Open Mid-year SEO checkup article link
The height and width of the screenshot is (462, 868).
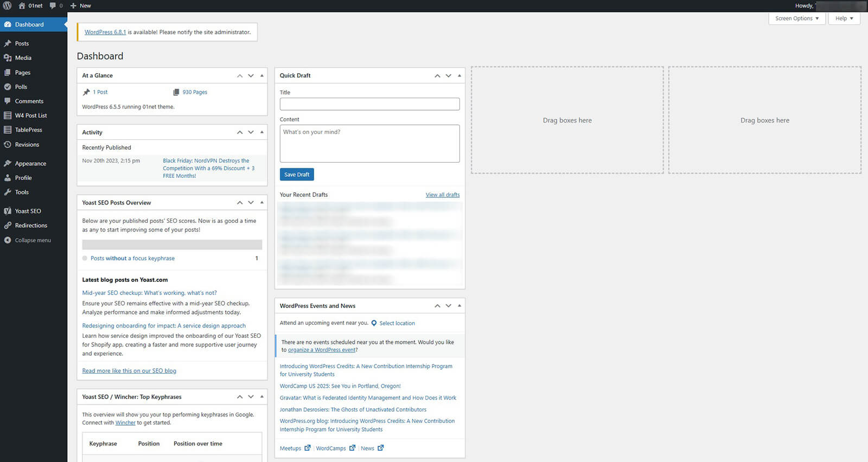tap(149, 293)
